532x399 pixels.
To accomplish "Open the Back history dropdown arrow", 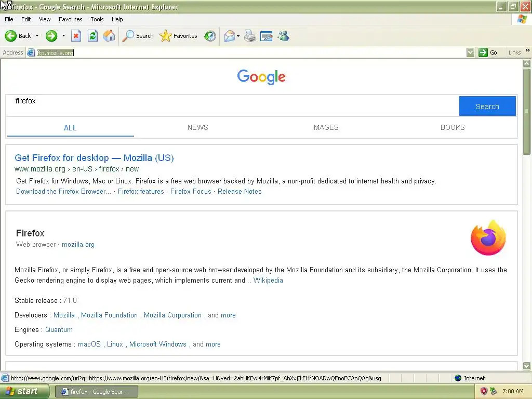I will [x=37, y=36].
